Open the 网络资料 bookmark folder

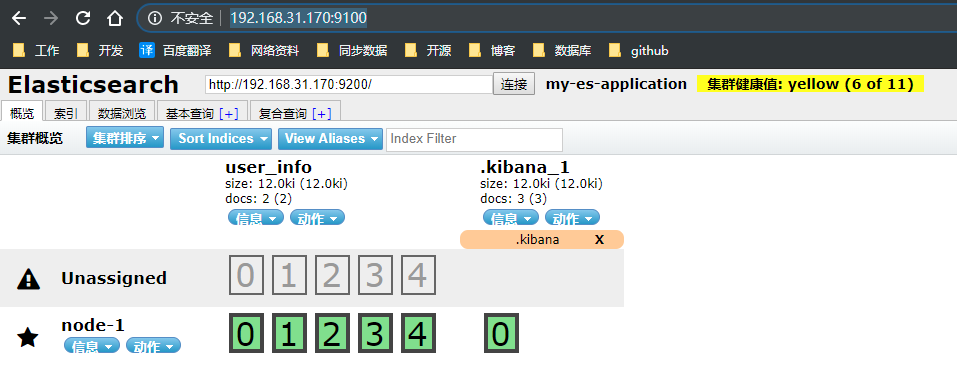click(x=264, y=51)
